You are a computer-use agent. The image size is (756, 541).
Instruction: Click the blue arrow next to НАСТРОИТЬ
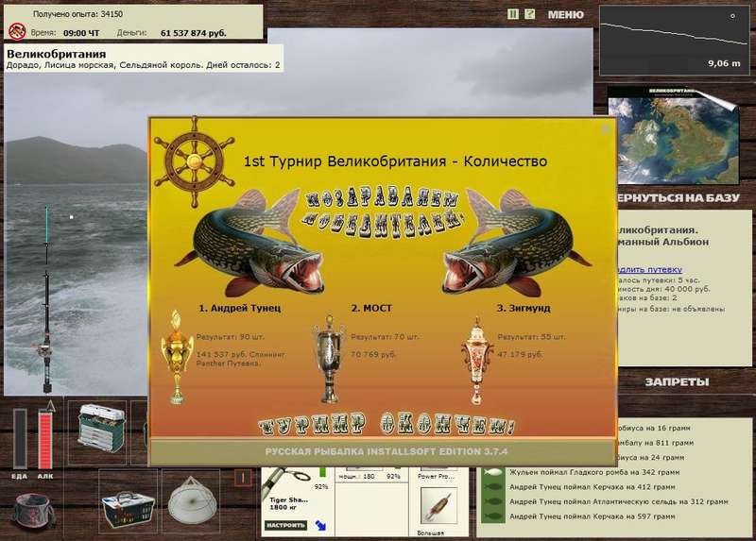[x=320, y=525]
